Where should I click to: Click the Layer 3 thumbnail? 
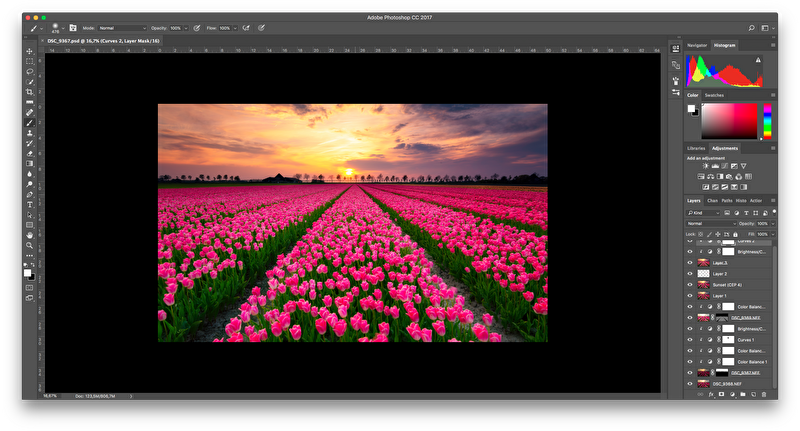[704, 263]
